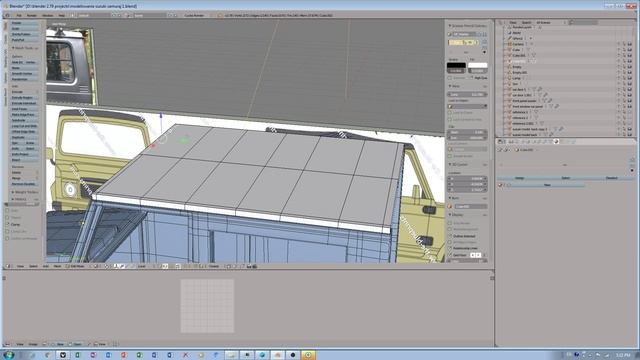Open the Cycles Render engine dropdown

pos(195,15)
